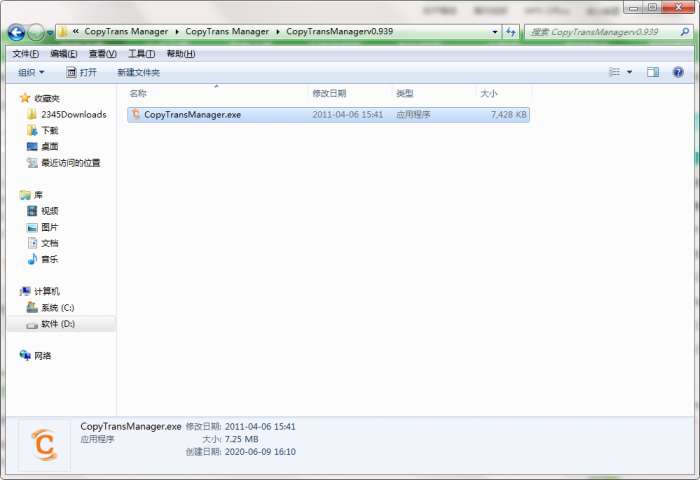Select 计算机 in navigation pane
This screenshot has height=480, width=700.
(x=47, y=292)
